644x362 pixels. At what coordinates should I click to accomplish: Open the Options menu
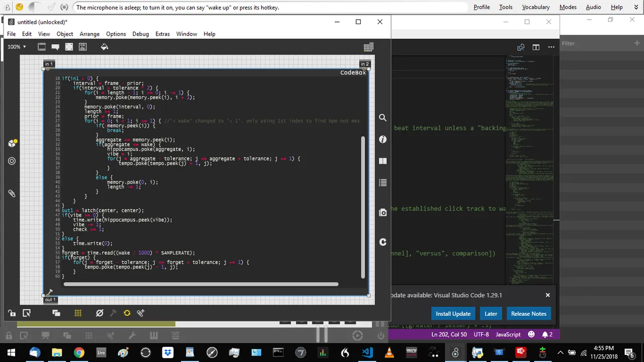click(x=116, y=34)
